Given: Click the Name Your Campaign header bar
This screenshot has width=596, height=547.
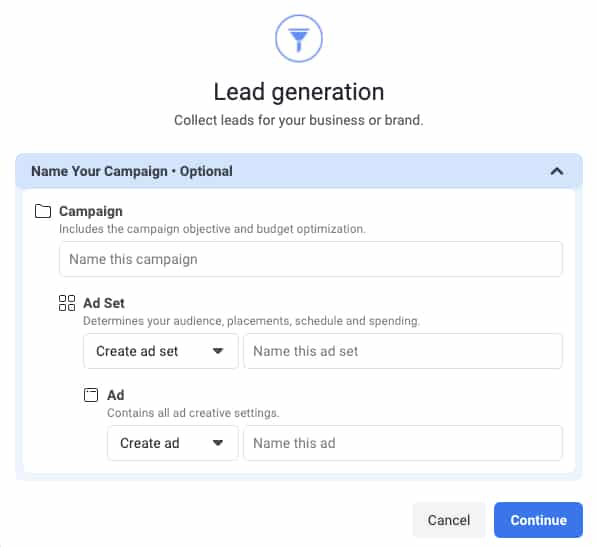Looking at the screenshot, I should 299,171.
